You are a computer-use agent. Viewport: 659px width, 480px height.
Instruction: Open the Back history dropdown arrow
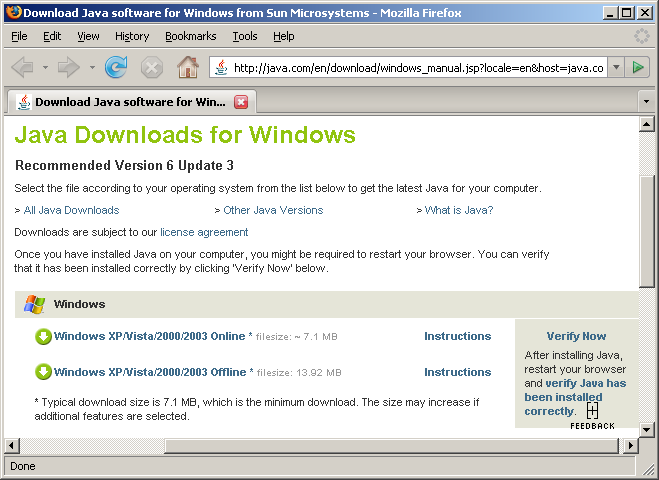click(x=45, y=67)
